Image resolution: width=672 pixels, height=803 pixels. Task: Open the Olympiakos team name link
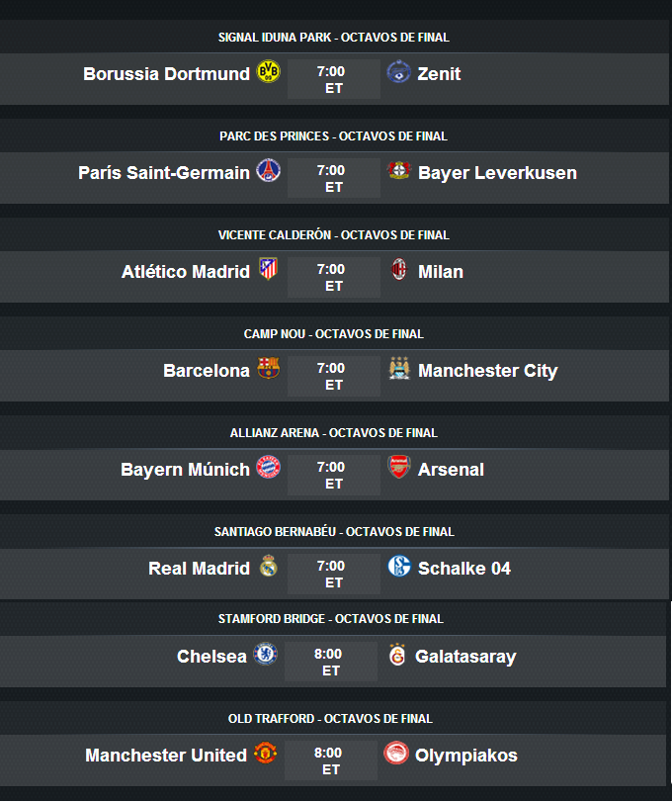[x=466, y=756]
